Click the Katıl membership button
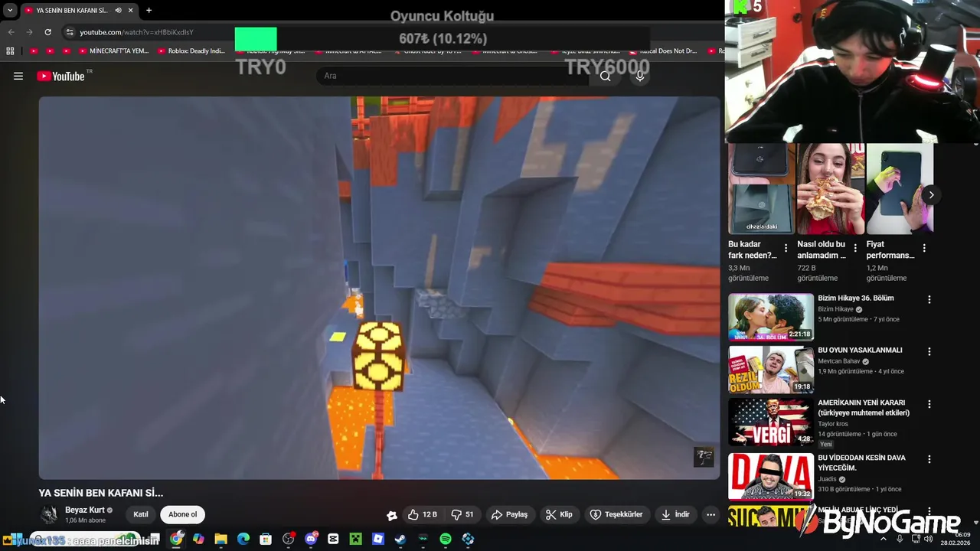The image size is (980, 551). pyautogui.click(x=141, y=514)
